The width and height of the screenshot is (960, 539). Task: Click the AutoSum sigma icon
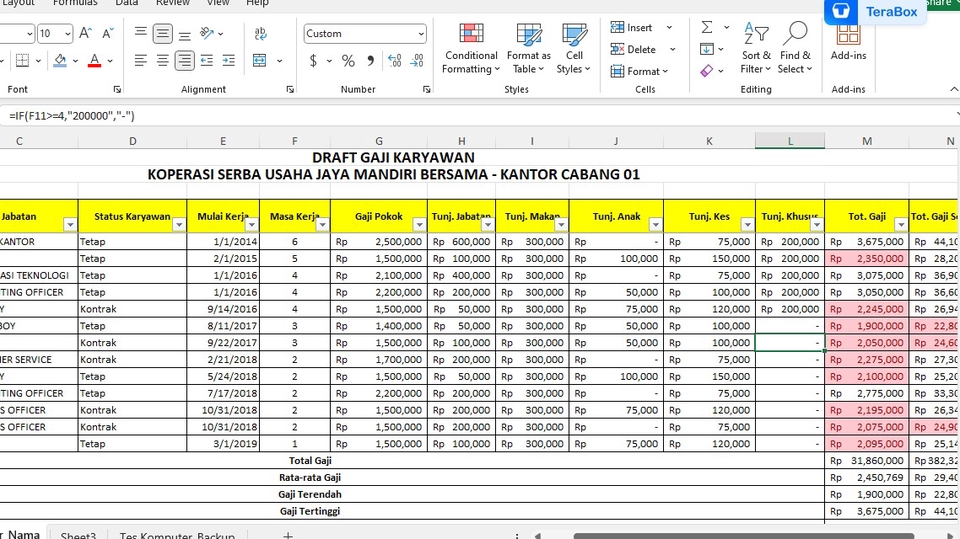pyautogui.click(x=707, y=27)
